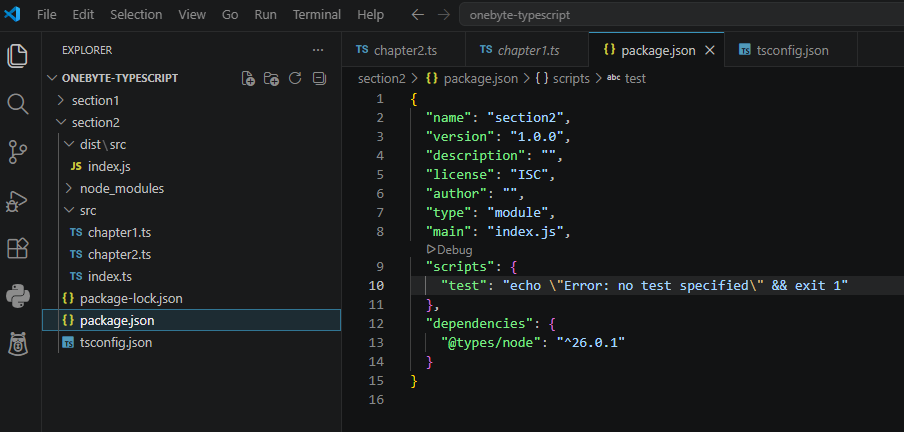
Task: Open the Terminal menu
Action: (x=317, y=14)
